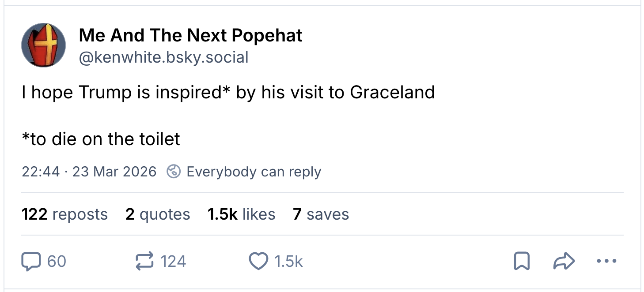Click the 'Everybody can reply' label

(254, 172)
